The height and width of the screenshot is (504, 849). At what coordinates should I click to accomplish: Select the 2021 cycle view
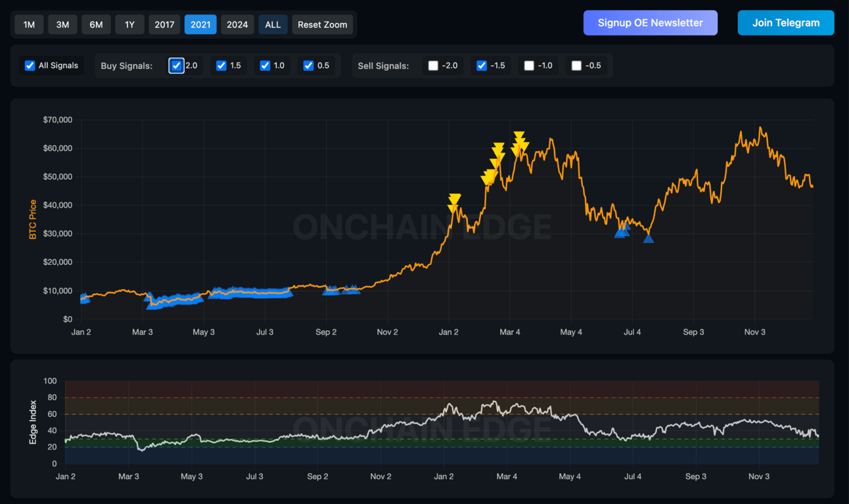[200, 24]
